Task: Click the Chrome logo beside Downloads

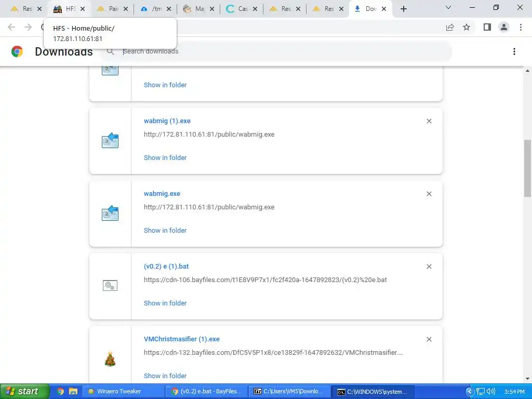Action: coord(17,51)
